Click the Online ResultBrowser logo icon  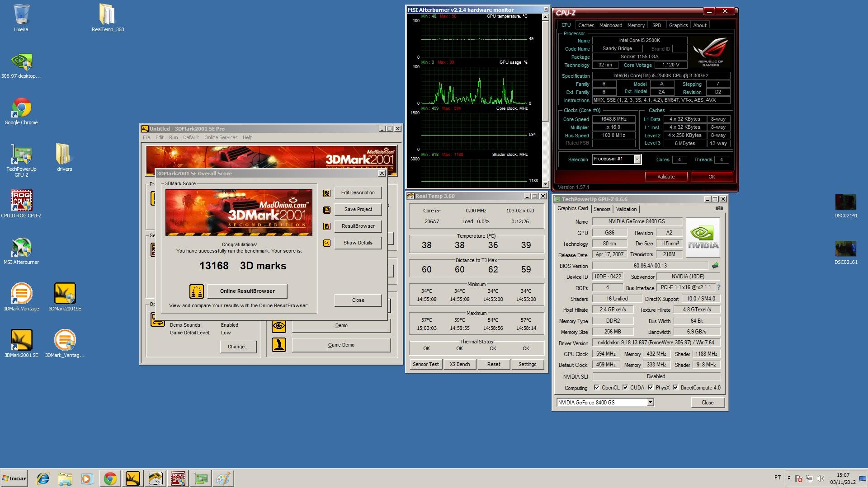point(196,291)
